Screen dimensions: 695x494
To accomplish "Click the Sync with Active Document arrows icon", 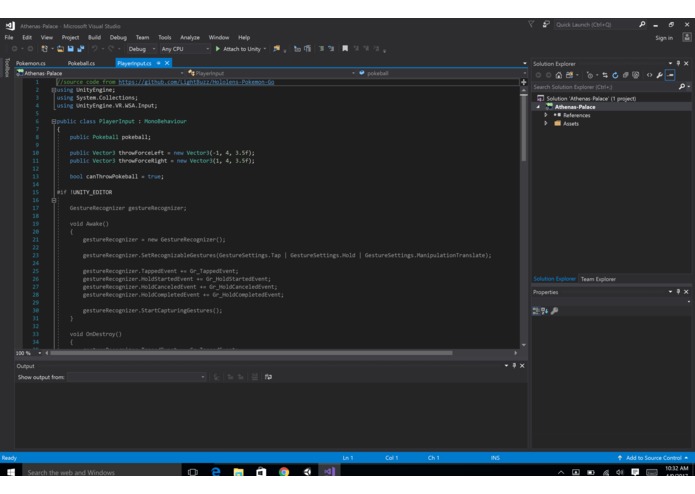I will 605,75.
